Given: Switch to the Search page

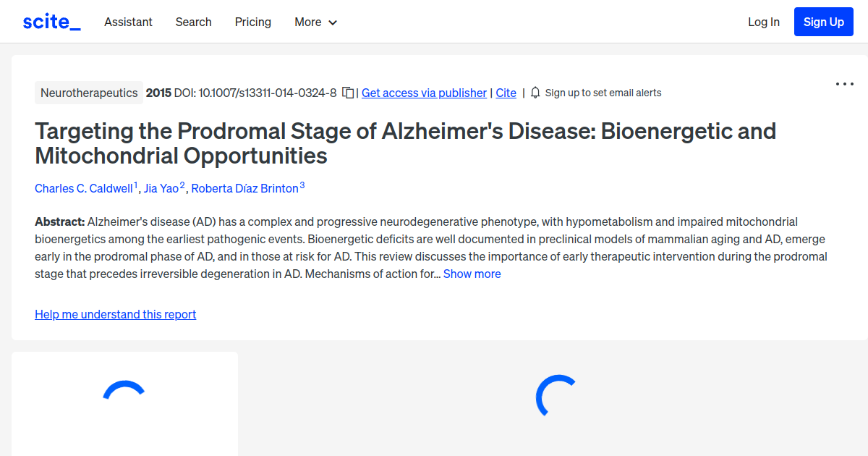Looking at the screenshot, I should coord(193,22).
